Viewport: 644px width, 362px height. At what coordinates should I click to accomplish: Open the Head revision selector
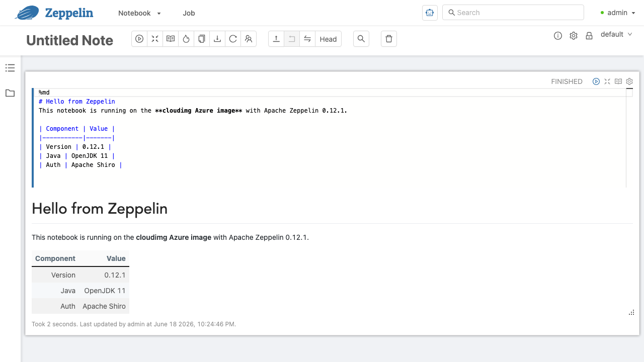pyautogui.click(x=328, y=39)
